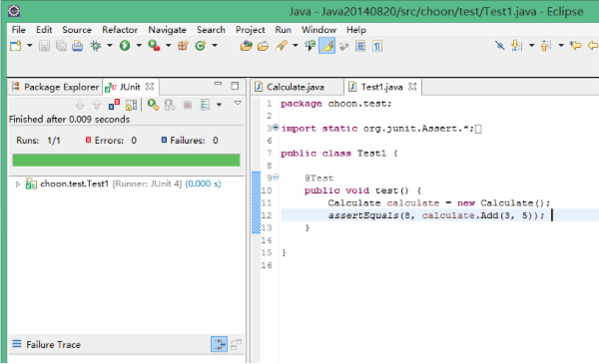Open the Run button dropdown arrow
This screenshot has height=364, width=599.
click(139, 46)
